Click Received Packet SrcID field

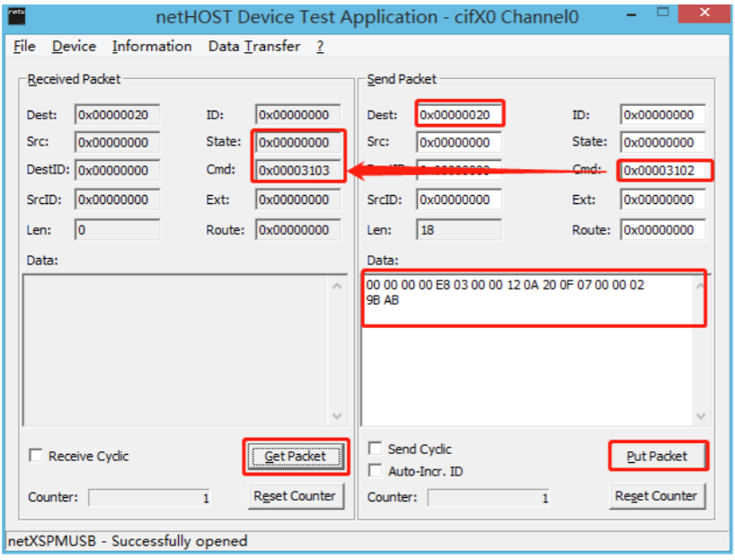pos(117,200)
